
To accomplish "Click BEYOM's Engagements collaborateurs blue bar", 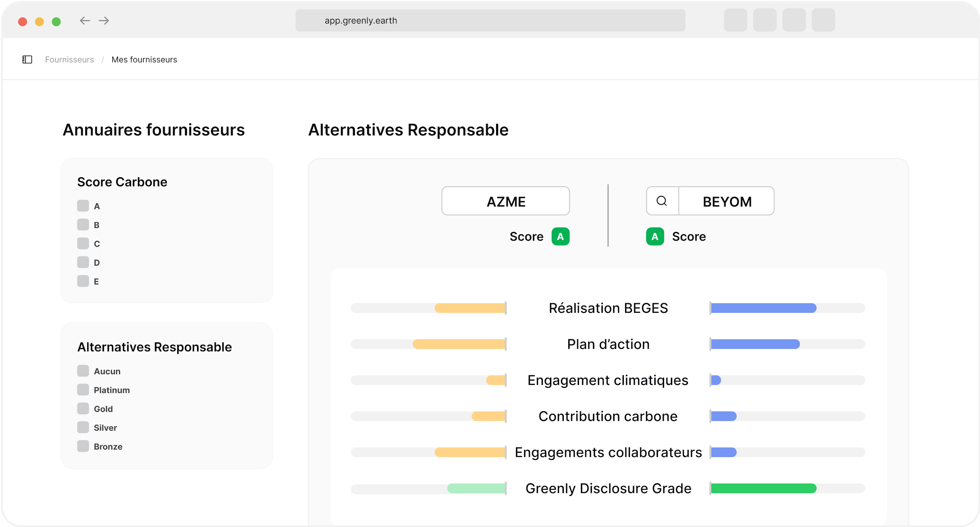I will pyautogui.click(x=724, y=452).
